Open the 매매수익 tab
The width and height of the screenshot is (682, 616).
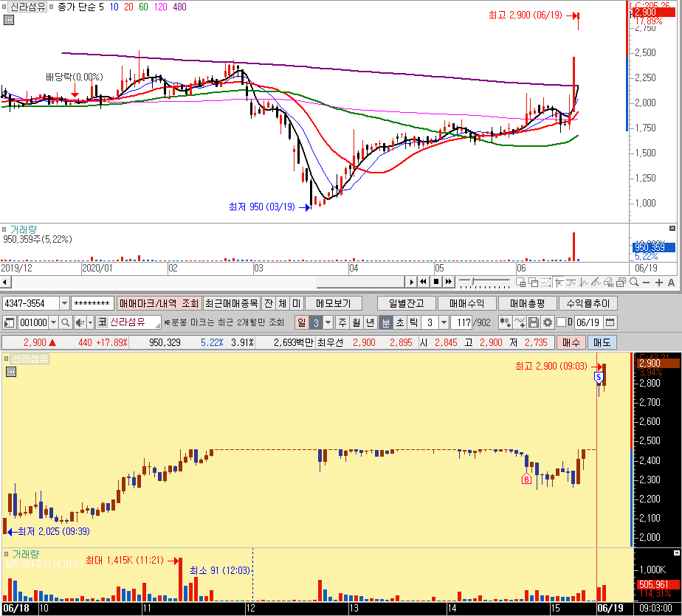click(x=466, y=303)
